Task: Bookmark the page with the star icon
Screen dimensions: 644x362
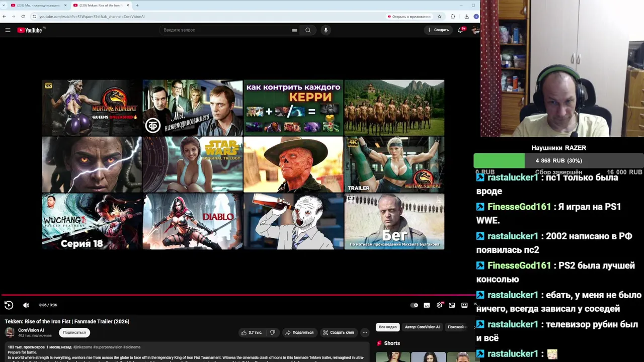Action: pyautogui.click(x=439, y=17)
